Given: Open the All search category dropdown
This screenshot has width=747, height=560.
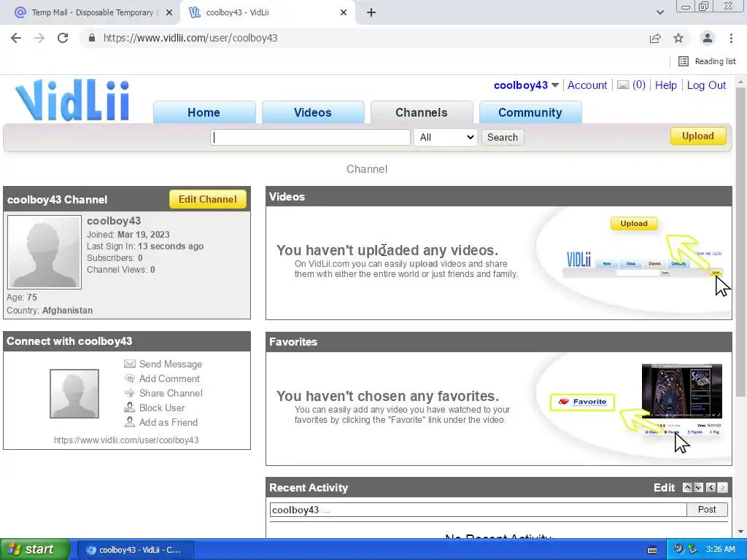Looking at the screenshot, I should point(446,137).
